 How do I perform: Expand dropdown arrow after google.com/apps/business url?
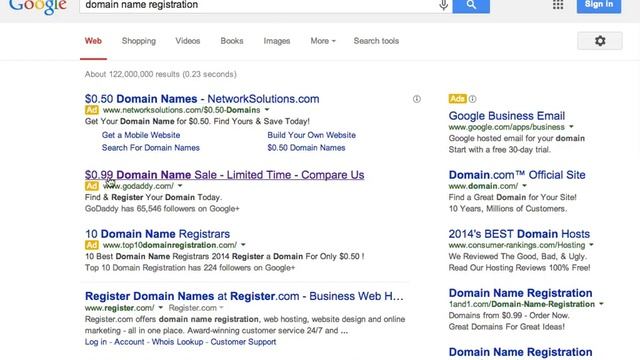point(571,127)
